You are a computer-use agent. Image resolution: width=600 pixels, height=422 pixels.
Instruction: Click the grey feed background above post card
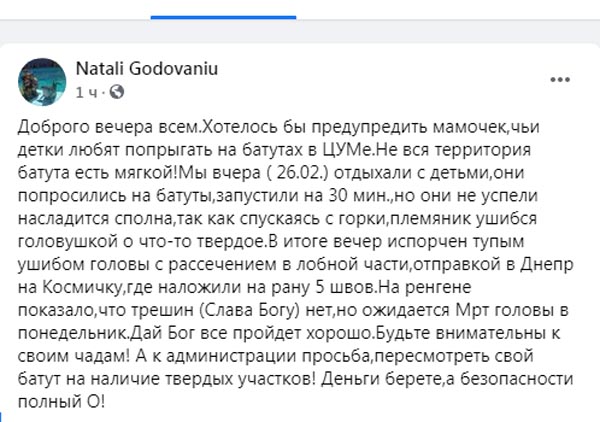300,32
